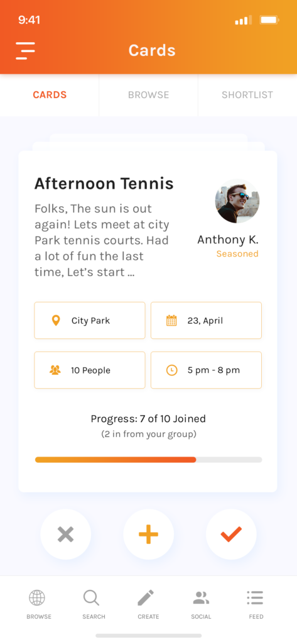Click the Seasoned label under Anthony K.
297x644 pixels.
coord(237,254)
